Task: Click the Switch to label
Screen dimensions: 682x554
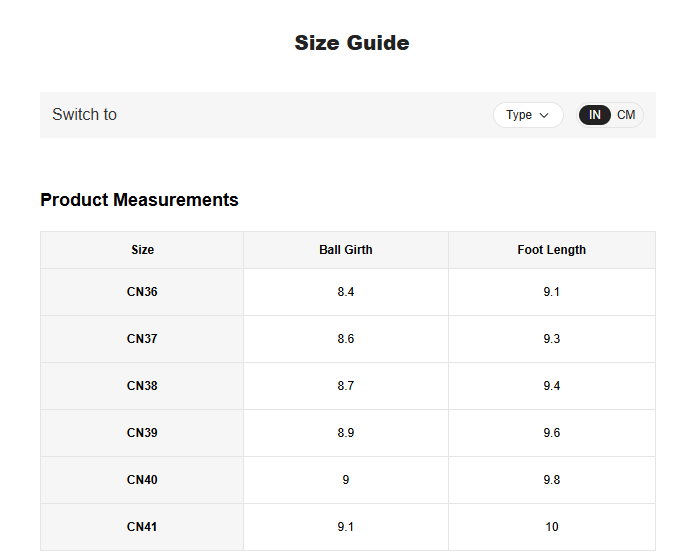Action: pos(84,115)
